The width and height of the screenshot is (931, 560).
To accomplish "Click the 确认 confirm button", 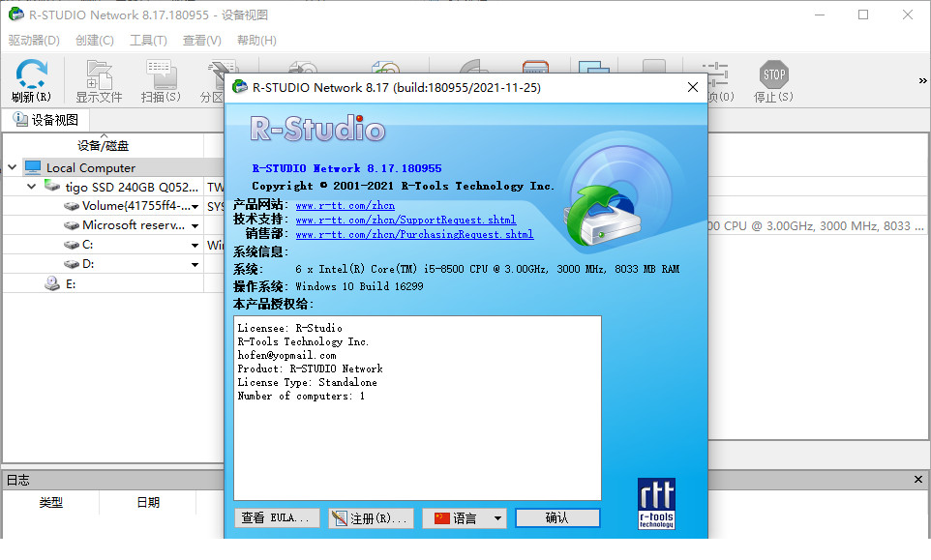I will tap(557, 517).
